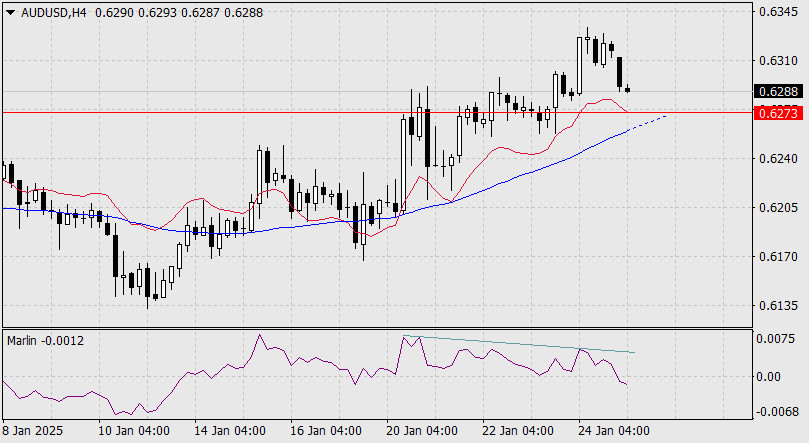The height and width of the screenshot is (443, 809).
Task: Open the chart menu triangle beside AUDUSD,H4
Action: pos(11,13)
